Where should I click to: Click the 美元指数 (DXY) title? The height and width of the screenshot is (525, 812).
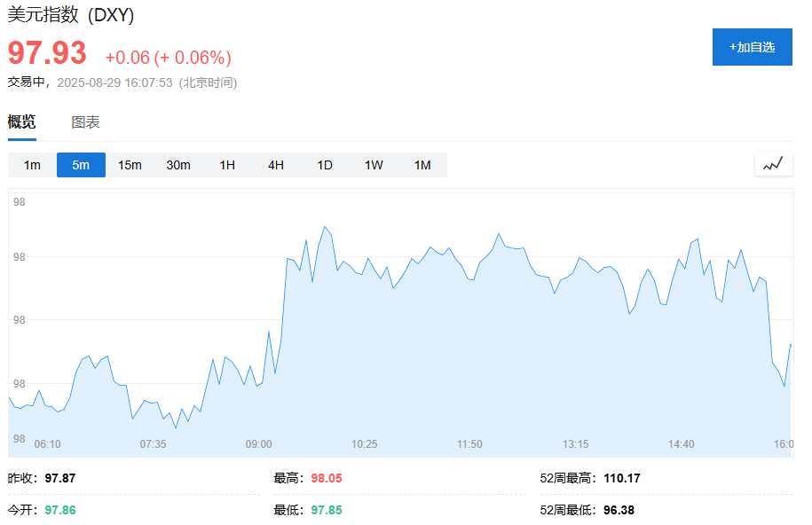point(71,16)
